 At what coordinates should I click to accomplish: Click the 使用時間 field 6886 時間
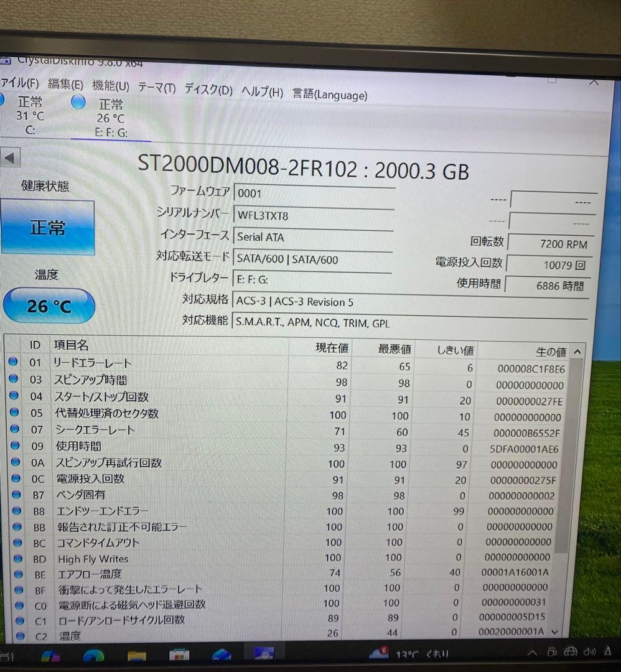tap(547, 286)
